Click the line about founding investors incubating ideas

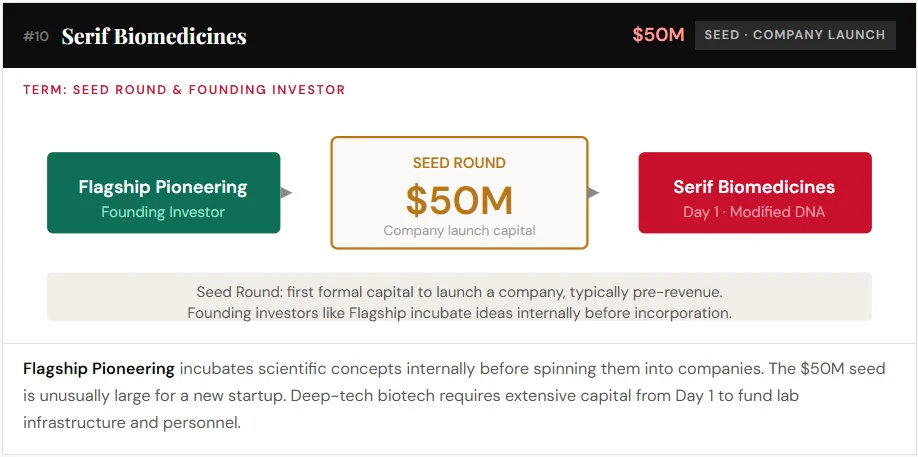pyautogui.click(x=459, y=313)
